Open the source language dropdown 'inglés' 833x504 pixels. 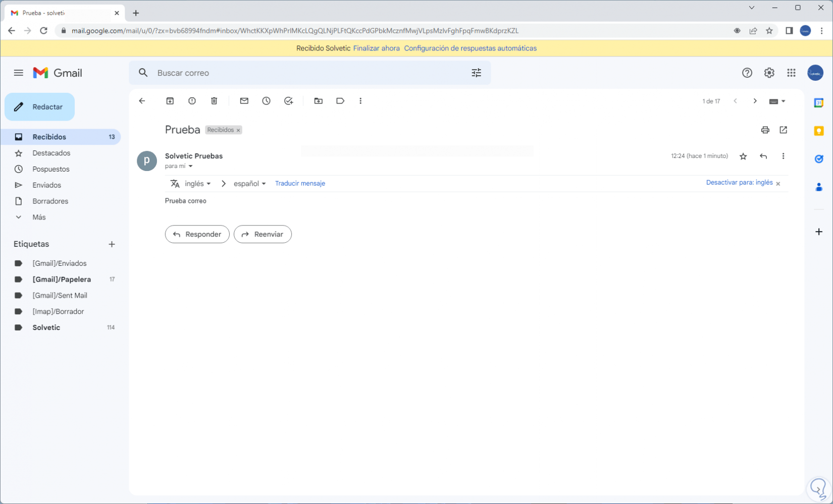tap(198, 184)
